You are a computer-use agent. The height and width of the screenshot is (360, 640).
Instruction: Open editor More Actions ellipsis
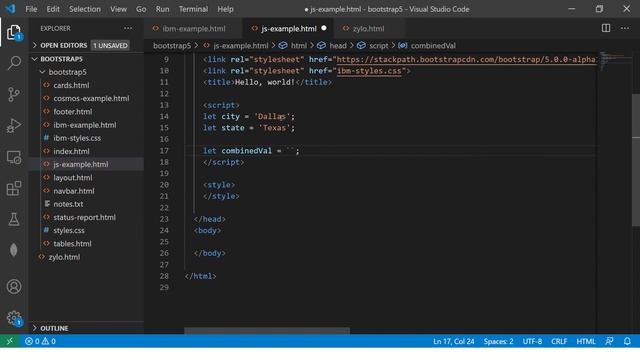tap(625, 28)
